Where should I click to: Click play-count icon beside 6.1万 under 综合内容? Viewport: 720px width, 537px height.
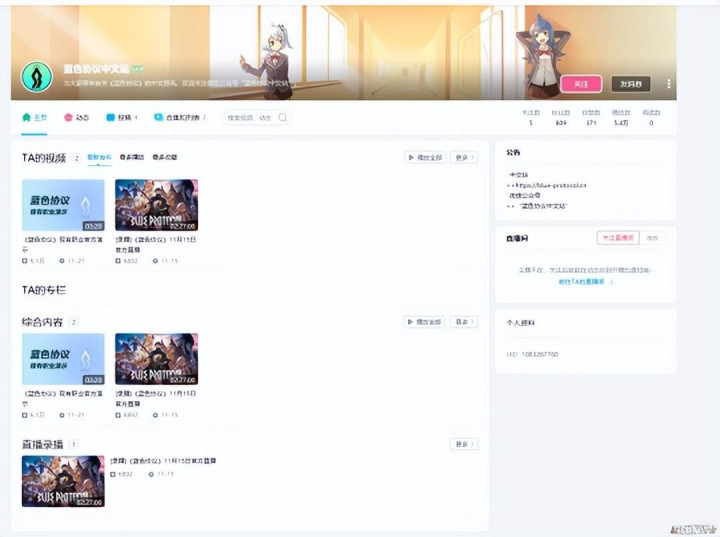[x=25, y=415]
